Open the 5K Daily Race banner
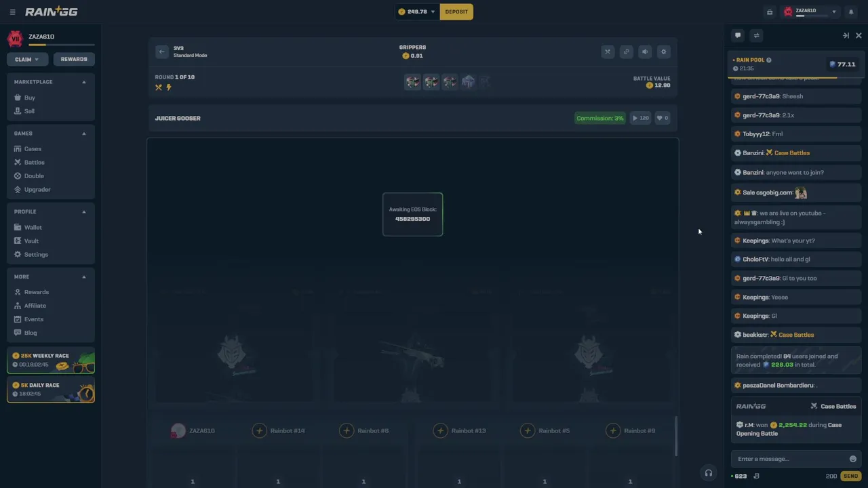This screenshot has height=488, width=868. tap(51, 390)
